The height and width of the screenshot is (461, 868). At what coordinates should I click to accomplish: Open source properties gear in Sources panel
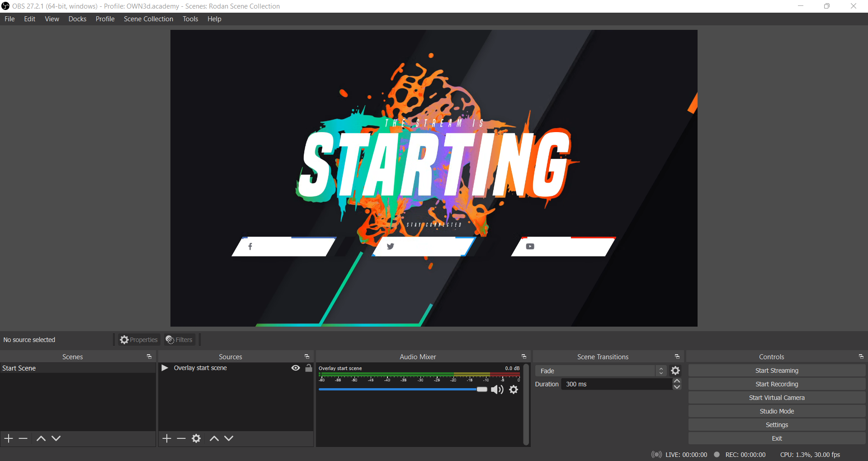(x=196, y=438)
